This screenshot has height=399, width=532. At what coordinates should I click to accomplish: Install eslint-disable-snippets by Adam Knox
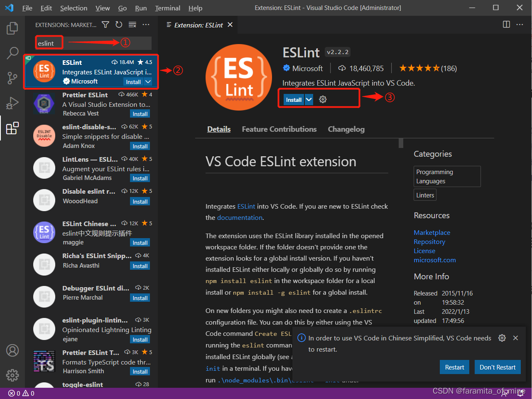click(x=140, y=146)
